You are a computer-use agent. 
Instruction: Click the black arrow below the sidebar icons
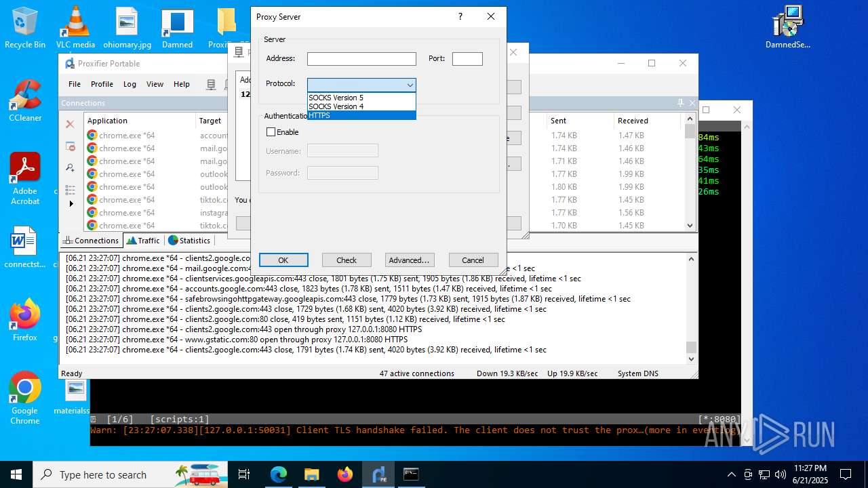[x=71, y=203]
